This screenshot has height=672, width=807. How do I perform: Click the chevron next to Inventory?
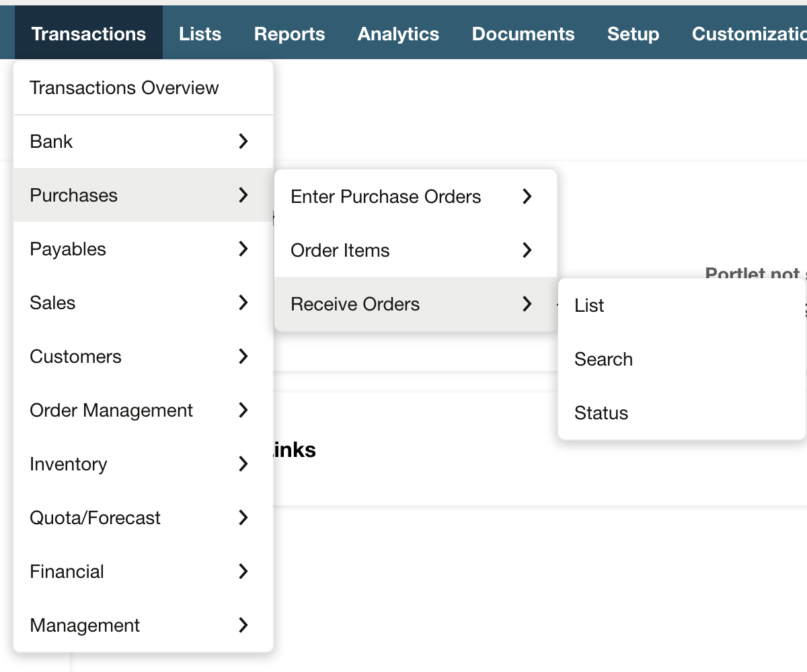coord(243,464)
